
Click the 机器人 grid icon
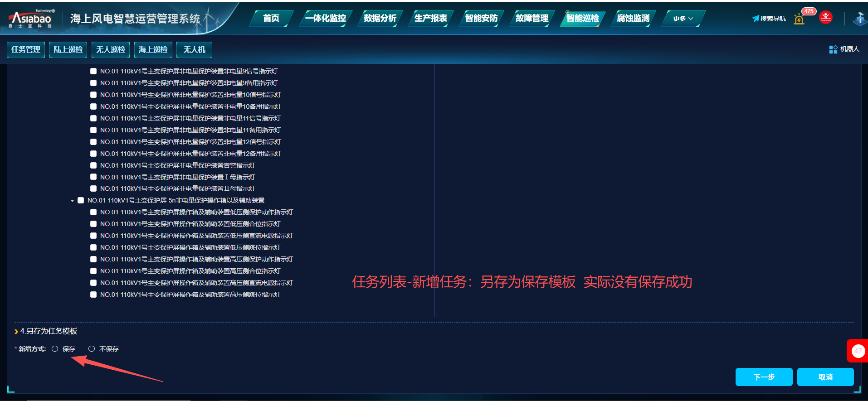point(833,49)
